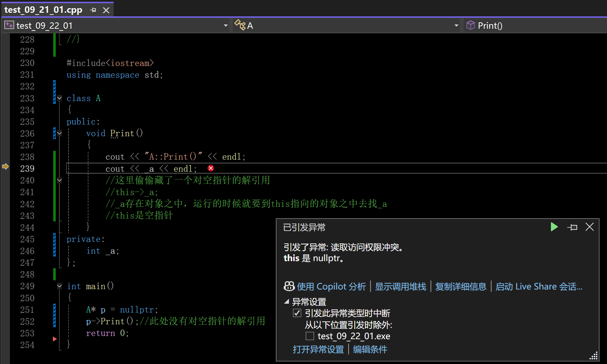Click the red triangle marker beside line 253
Viewport: 607px width, 364px height.
click(55, 339)
